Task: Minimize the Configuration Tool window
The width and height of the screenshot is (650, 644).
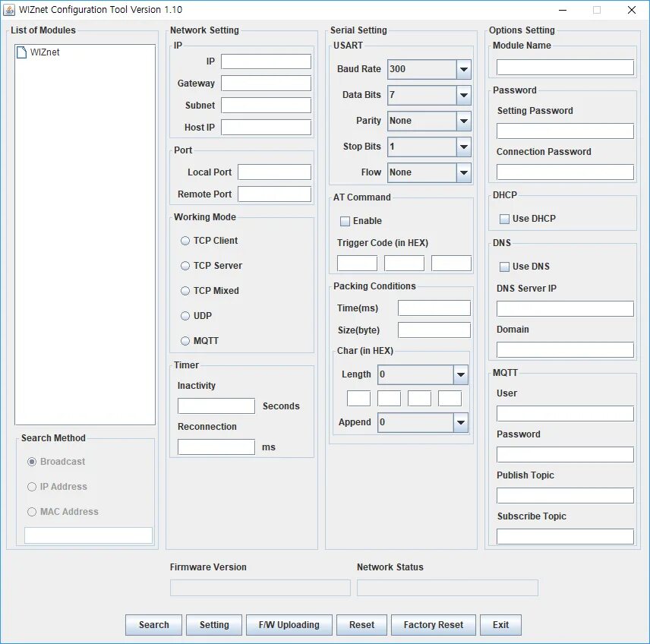Action: (x=563, y=10)
